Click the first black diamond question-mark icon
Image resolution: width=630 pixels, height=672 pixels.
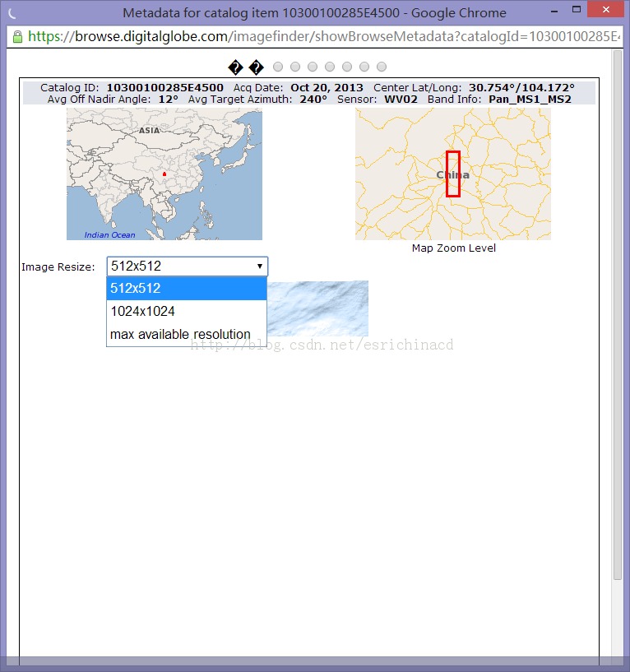coord(235,67)
